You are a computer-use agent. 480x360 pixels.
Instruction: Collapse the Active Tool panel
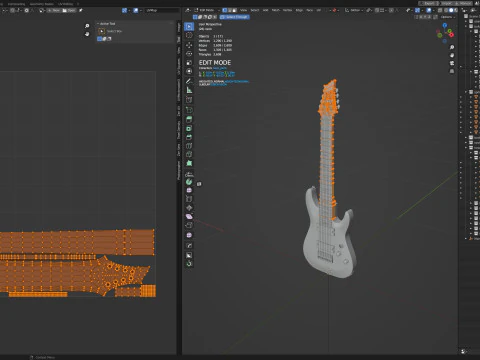click(x=98, y=24)
